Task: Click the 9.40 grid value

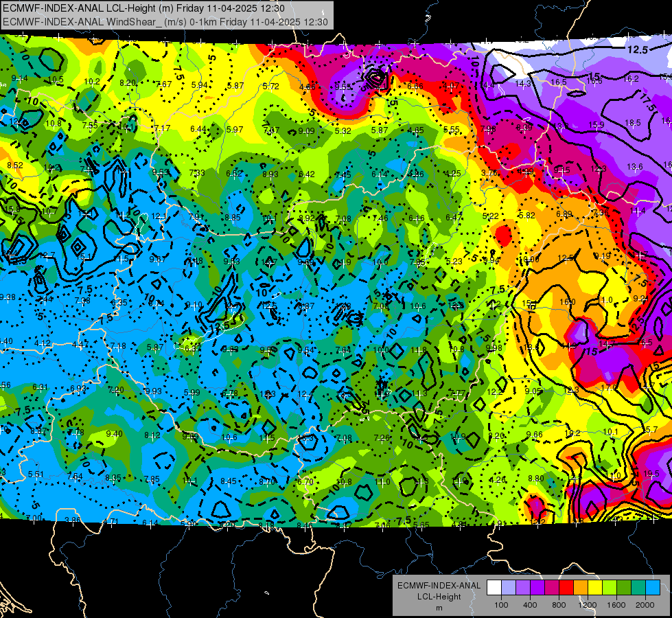Action: [115, 433]
